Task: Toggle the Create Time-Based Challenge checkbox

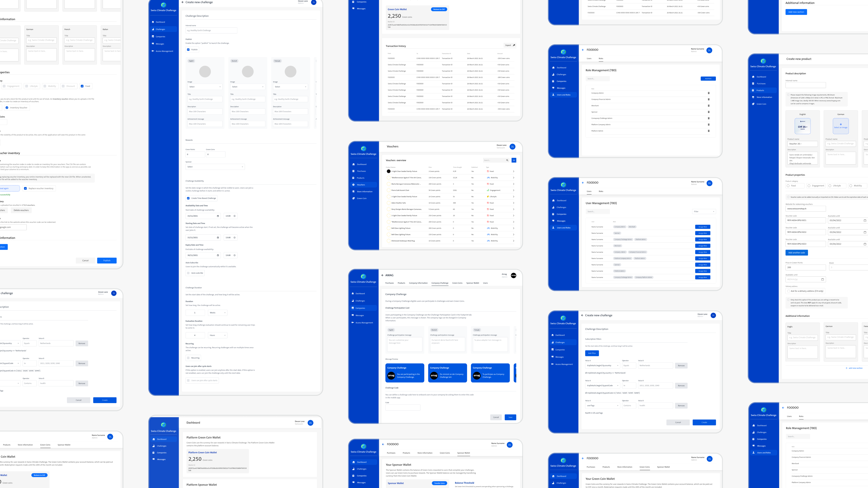Action: [188, 198]
